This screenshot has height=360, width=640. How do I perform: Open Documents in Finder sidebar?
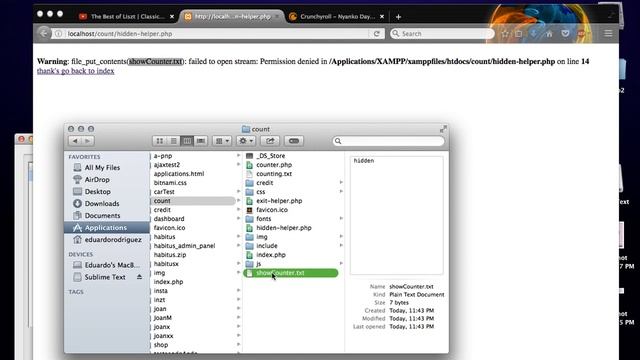[x=102, y=215]
